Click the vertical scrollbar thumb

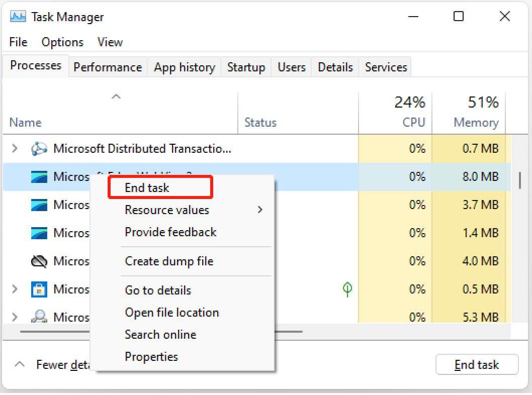(x=519, y=180)
